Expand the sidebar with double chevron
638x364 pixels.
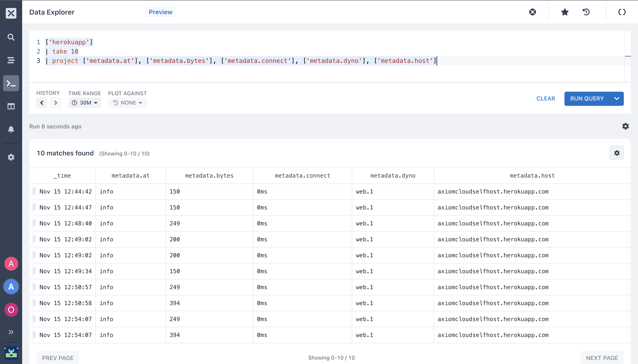click(11, 332)
